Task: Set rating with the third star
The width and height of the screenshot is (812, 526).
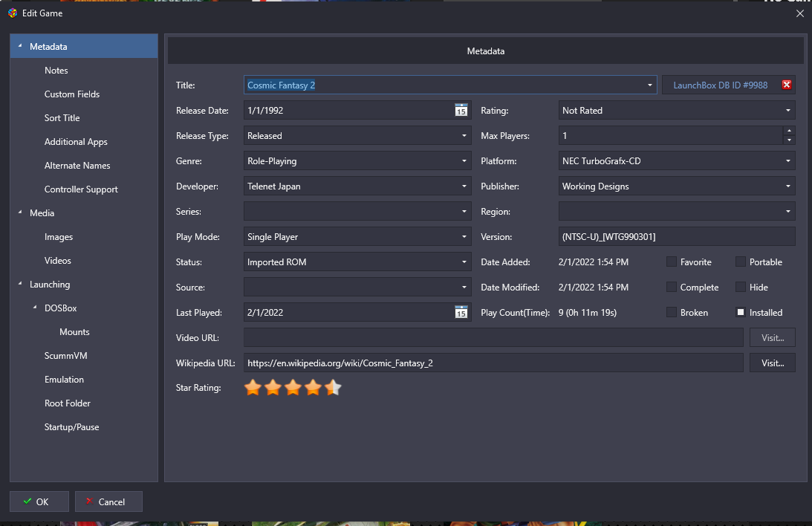Action: click(x=293, y=387)
